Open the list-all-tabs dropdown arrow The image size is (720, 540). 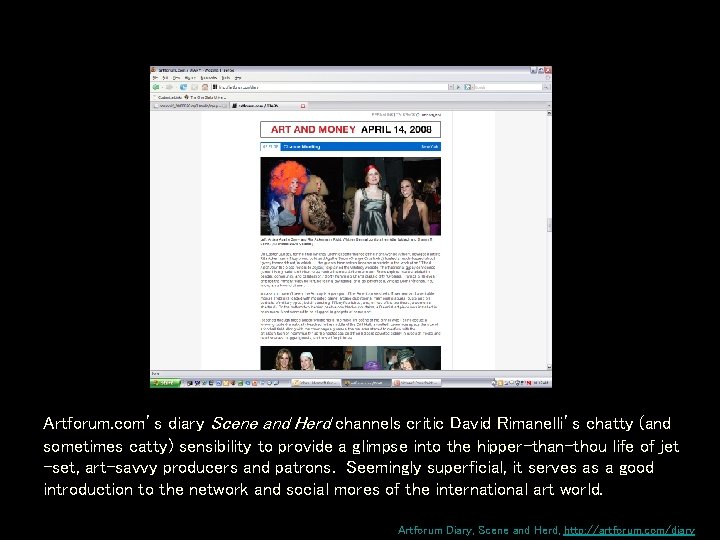549,106
